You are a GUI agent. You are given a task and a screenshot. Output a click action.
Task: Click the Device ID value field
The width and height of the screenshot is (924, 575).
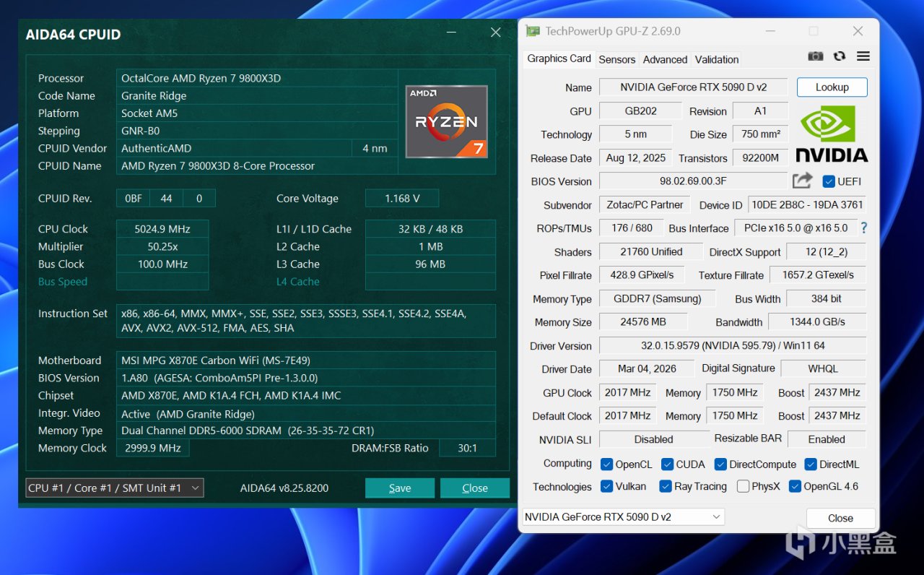[x=807, y=204]
